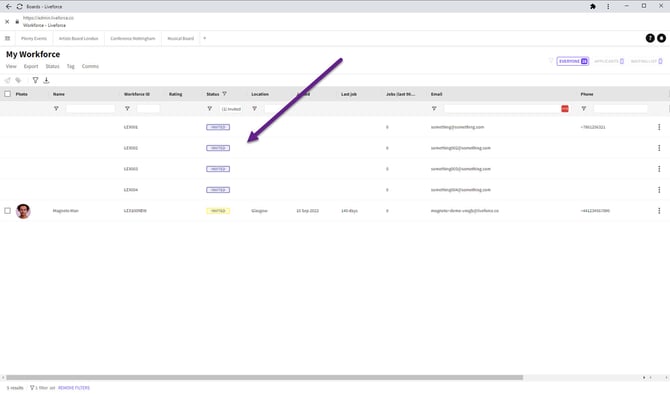Open row actions menu for LEX001
The image size is (670, 394).
(x=659, y=127)
